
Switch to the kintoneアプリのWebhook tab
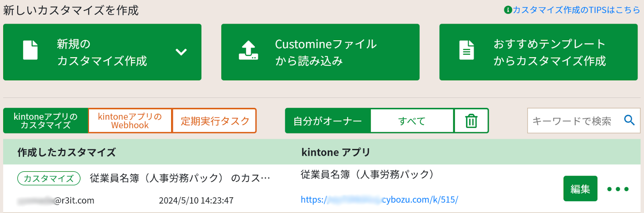coord(130,121)
